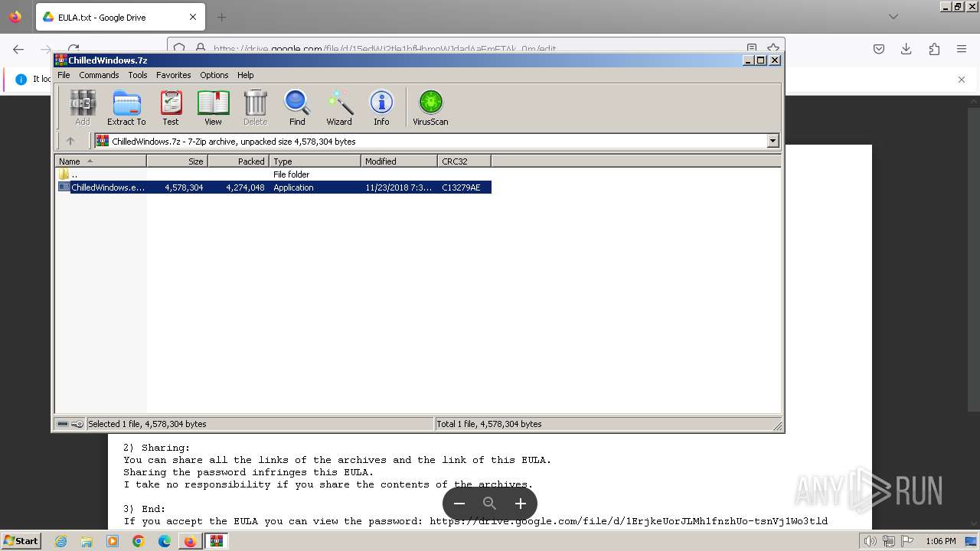Screen dimensions: 980x551
Task: Click the View file toolbar icon
Action: [x=213, y=107]
